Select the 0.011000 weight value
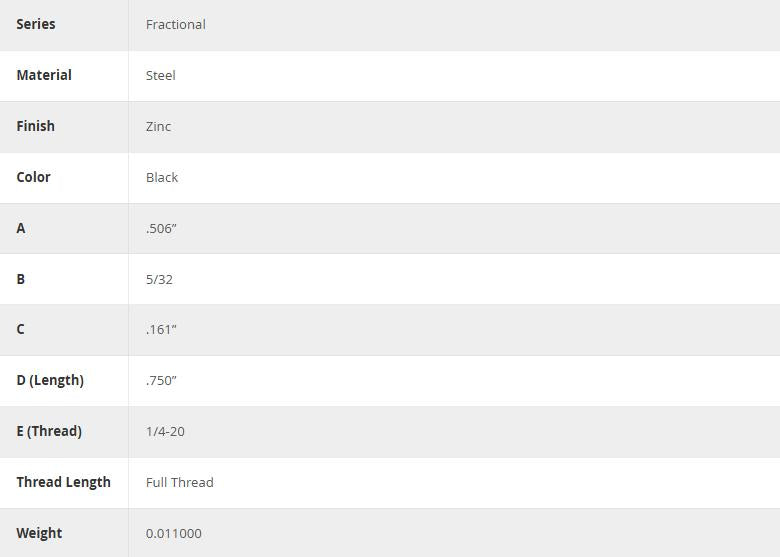Viewport: 780px width, 557px height. [174, 533]
